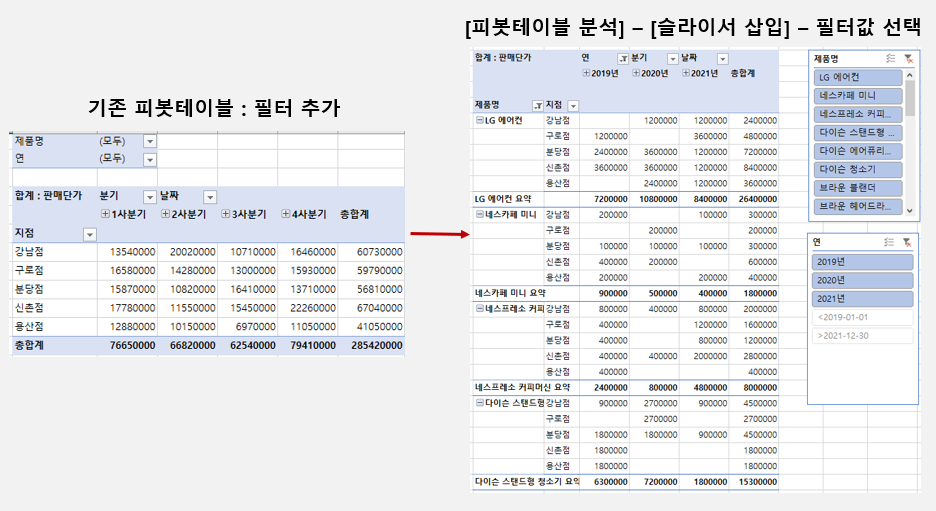The image size is (936, 511).
Task: Select 분당점 cell 16410000
Action: click(248, 289)
